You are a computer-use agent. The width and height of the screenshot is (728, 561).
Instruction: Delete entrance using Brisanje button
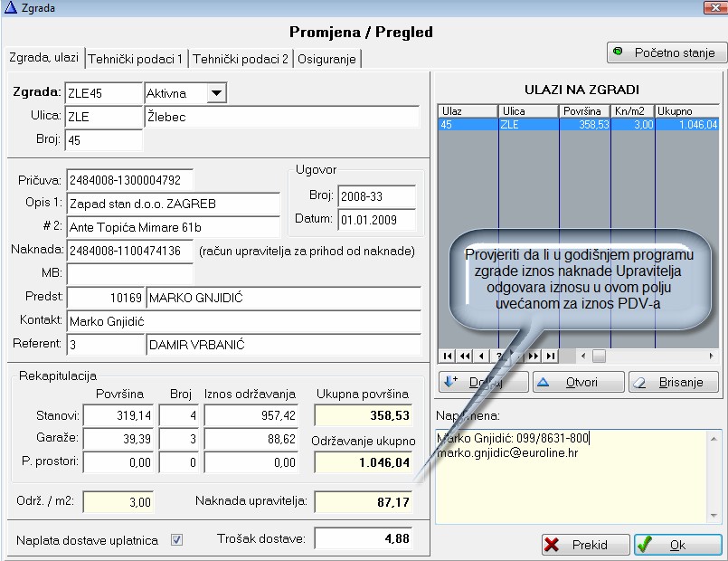tap(673, 382)
